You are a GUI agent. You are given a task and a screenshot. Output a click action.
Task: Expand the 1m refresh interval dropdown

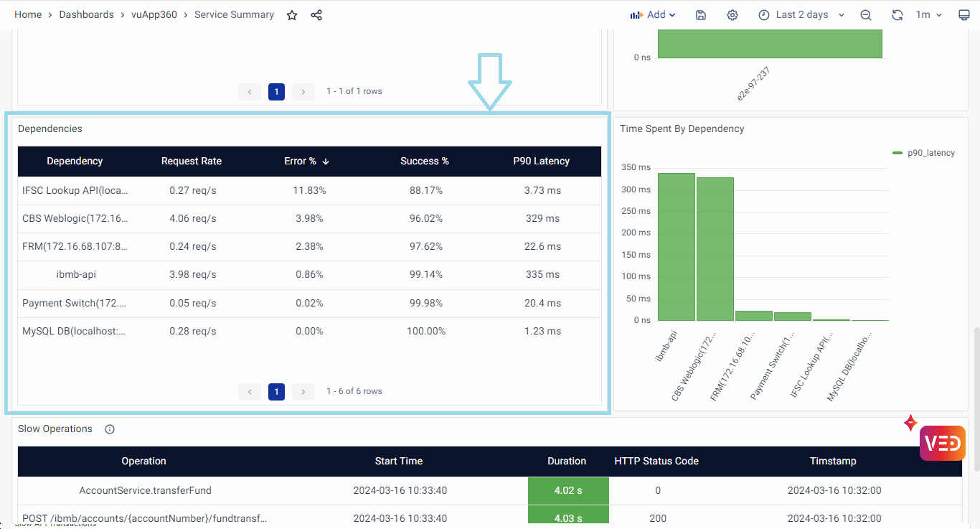pyautogui.click(x=928, y=15)
